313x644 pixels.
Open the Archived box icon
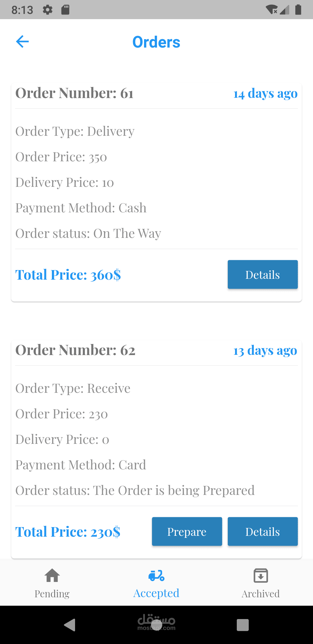click(x=261, y=576)
